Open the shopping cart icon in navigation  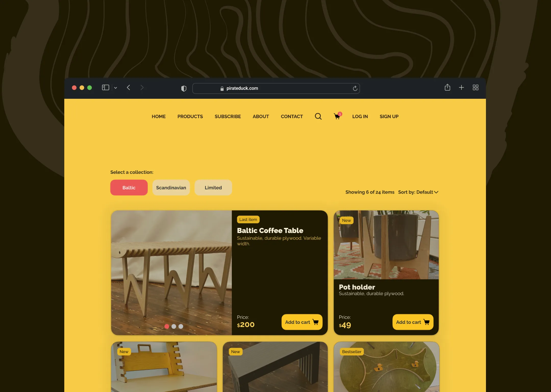pyautogui.click(x=337, y=116)
